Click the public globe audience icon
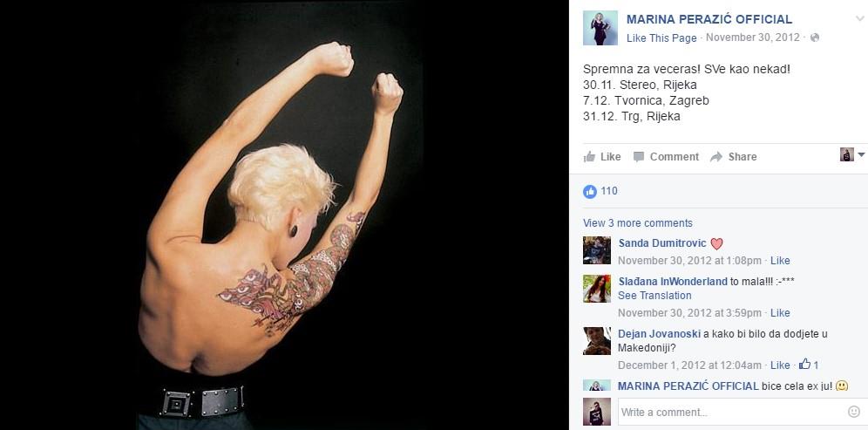Viewport: 868px width, 430px height. pyautogui.click(x=814, y=38)
